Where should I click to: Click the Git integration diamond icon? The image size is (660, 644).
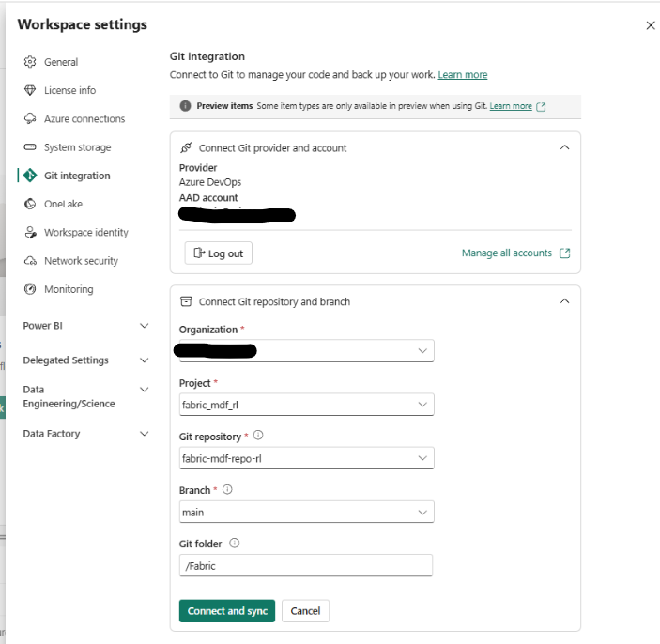[x=30, y=176]
